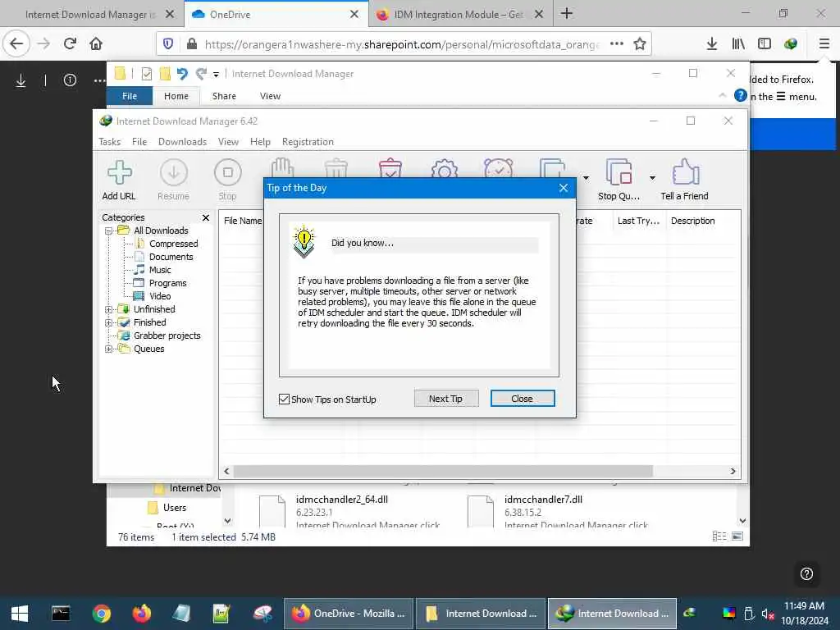Open the View menu in IDM
Viewport: 840px width, 630px height.
coord(228,142)
